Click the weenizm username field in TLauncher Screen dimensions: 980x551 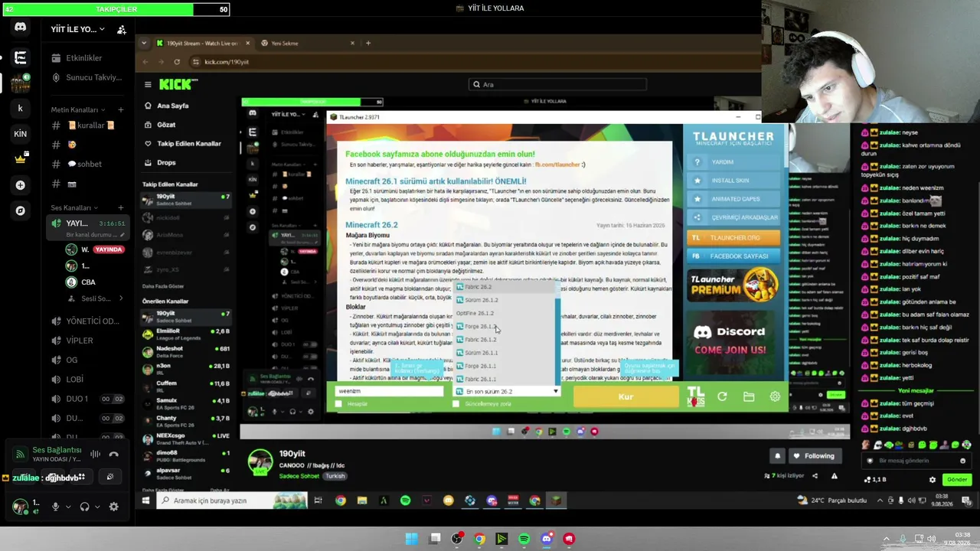[389, 391]
